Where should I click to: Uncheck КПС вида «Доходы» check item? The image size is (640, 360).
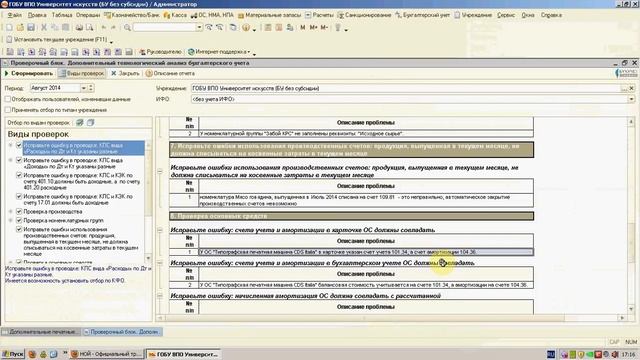click(x=19, y=160)
